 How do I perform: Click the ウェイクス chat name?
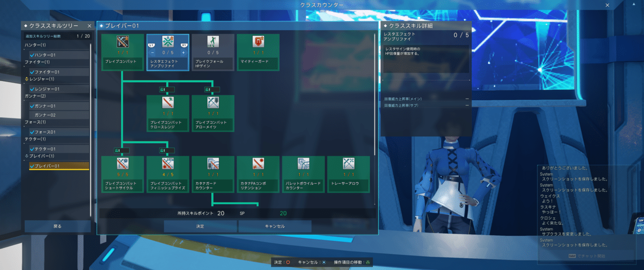click(550, 195)
